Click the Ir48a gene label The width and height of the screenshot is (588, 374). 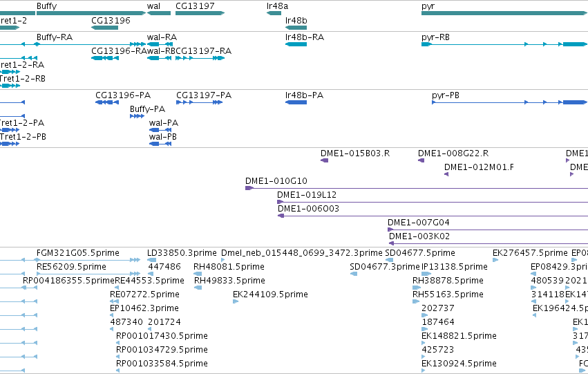point(278,6)
